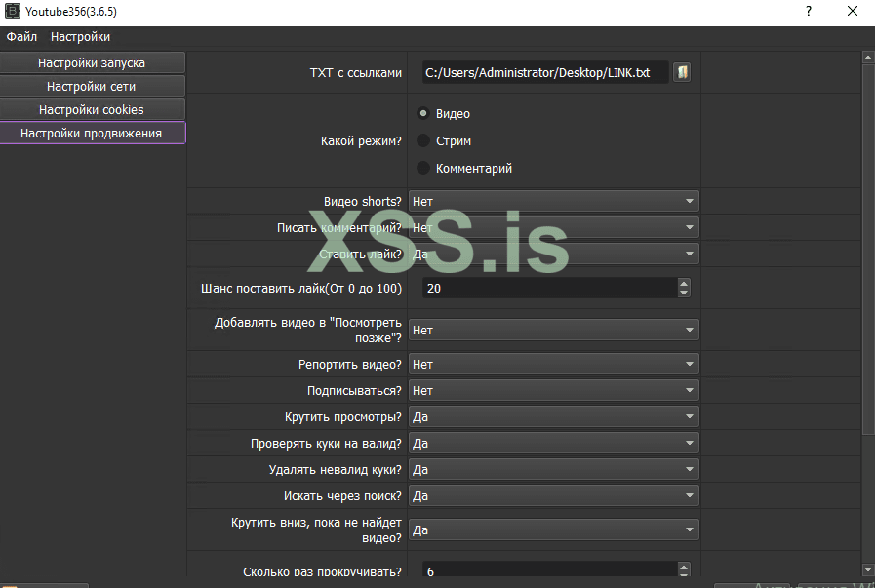875x588 pixels.
Task: Open the Добавлять видео в Посмотреть позже dropdown
Action: coord(553,331)
